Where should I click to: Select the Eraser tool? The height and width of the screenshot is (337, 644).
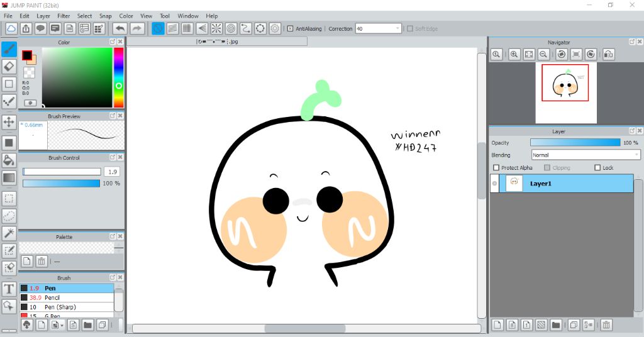[x=9, y=67]
